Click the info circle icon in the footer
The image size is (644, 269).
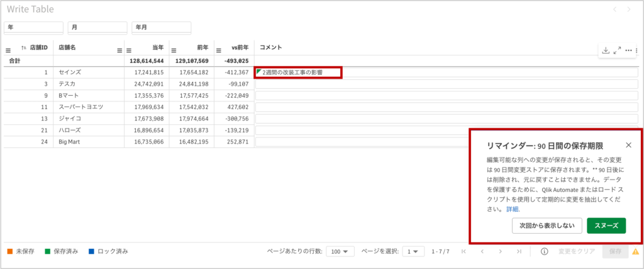click(544, 251)
